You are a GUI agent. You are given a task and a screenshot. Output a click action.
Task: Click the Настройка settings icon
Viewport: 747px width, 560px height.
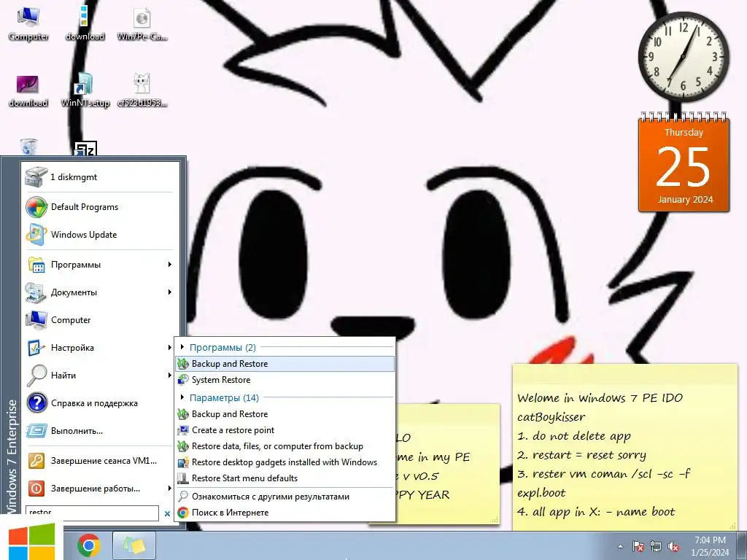click(36, 348)
